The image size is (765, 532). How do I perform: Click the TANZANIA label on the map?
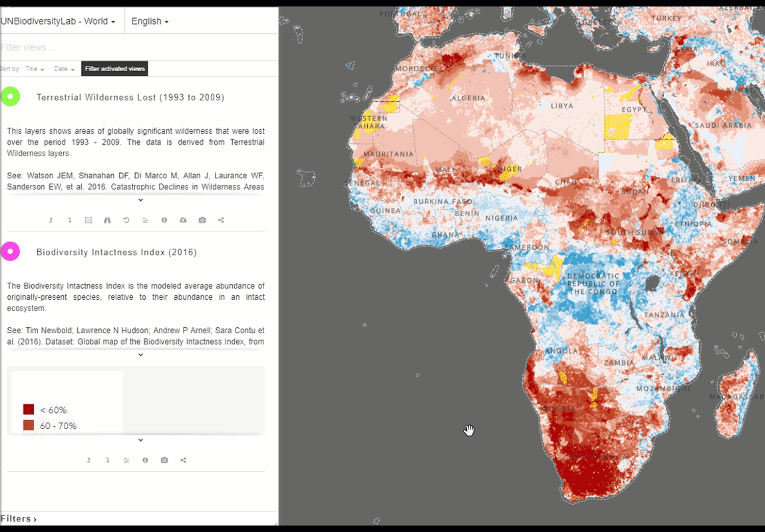(x=664, y=315)
